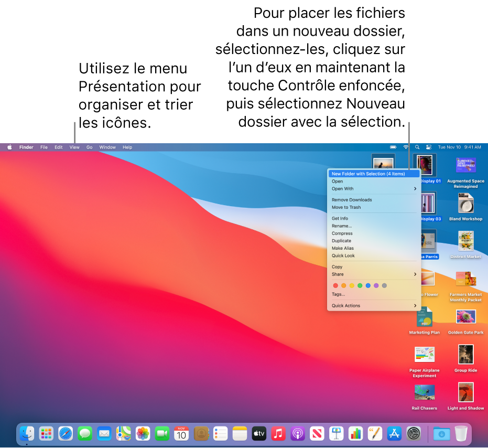Select Get Info in context menu
Image resolution: width=488 pixels, height=448 pixels.
tap(374, 218)
